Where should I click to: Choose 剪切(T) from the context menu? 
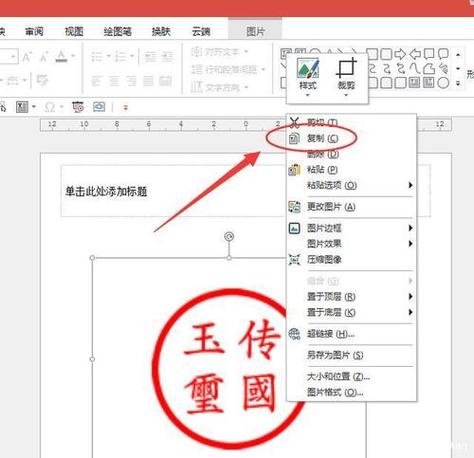click(351, 122)
